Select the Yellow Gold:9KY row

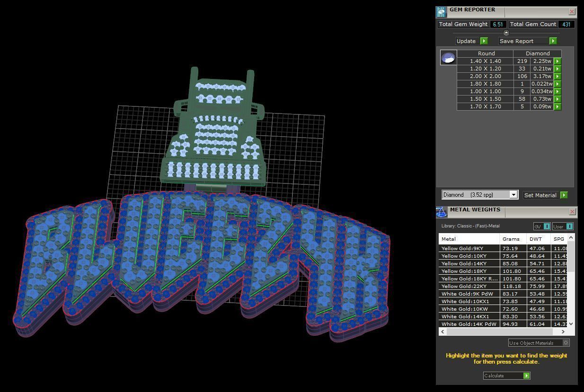pyautogui.click(x=503, y=248)
